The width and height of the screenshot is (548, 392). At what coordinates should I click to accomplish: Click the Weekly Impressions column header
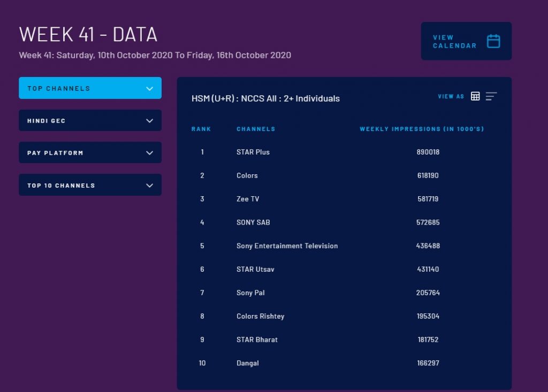pyautogui.click(x=422, y=129)
